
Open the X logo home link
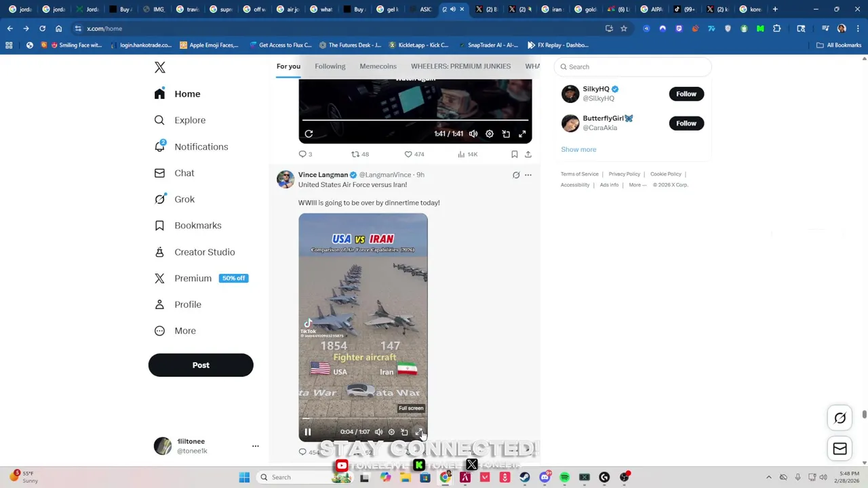(x=159, y=67)
